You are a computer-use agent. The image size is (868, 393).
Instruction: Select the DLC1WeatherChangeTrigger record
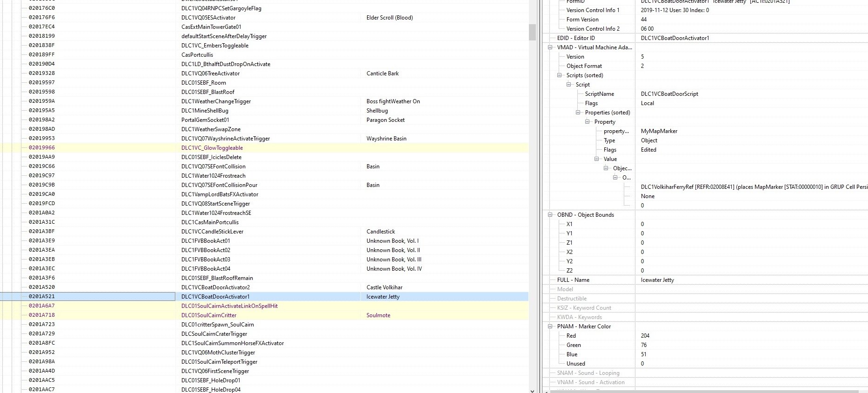pos(264,101)
